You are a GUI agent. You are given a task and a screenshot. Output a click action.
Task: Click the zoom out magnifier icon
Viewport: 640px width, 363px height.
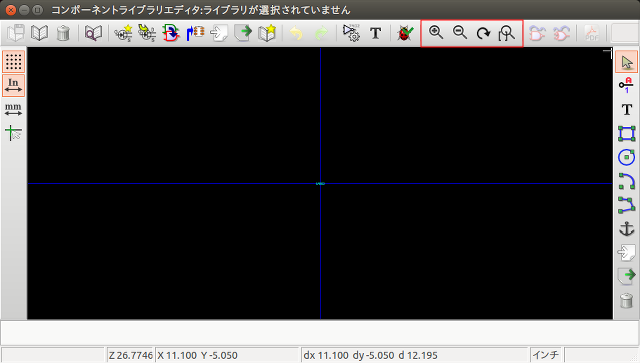(460, 33)
